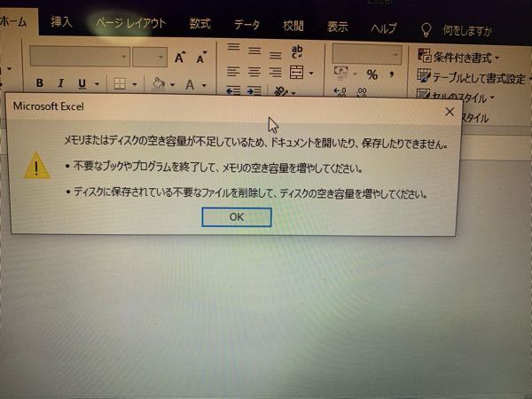Toggle bold formatting
The width and height of the screenshot is (532, 399).
click(40, 82)
